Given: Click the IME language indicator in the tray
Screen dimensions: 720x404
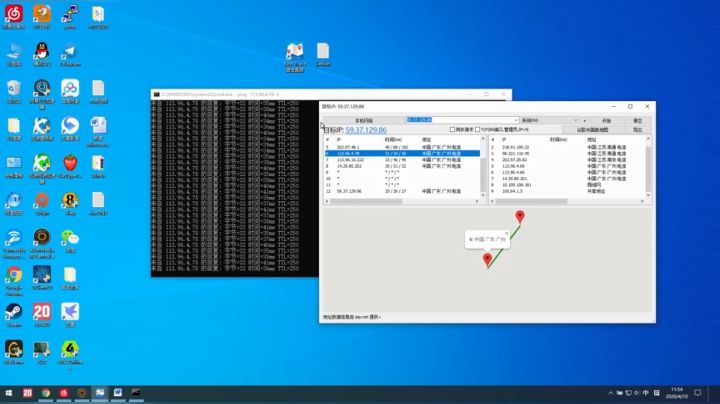Looking at the screenshot, I should [x=646, y=393].
